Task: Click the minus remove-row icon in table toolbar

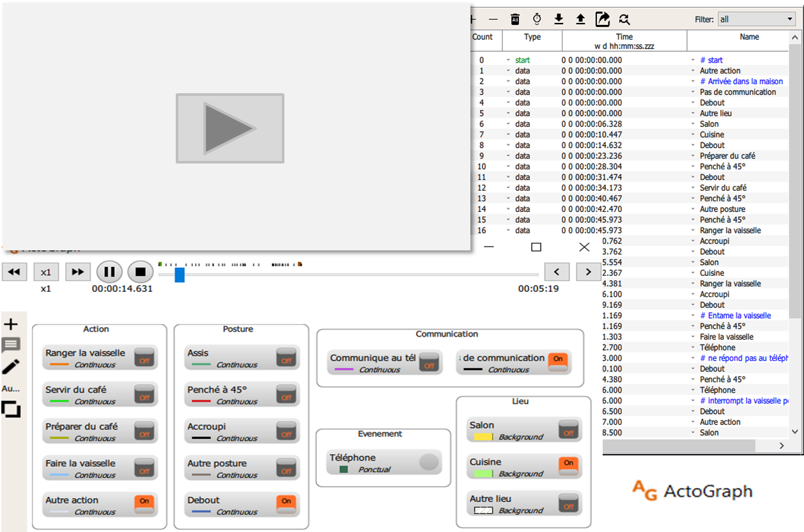Action: pos(493,19)
